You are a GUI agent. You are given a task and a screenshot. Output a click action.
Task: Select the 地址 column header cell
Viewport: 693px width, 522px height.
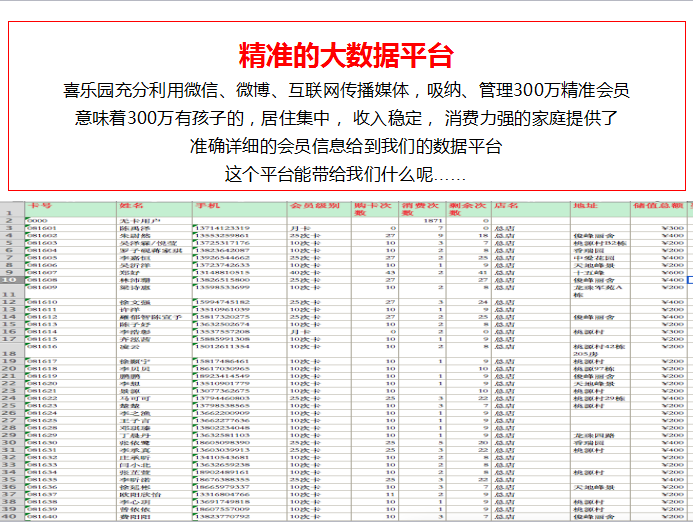(x=601, y=209)
